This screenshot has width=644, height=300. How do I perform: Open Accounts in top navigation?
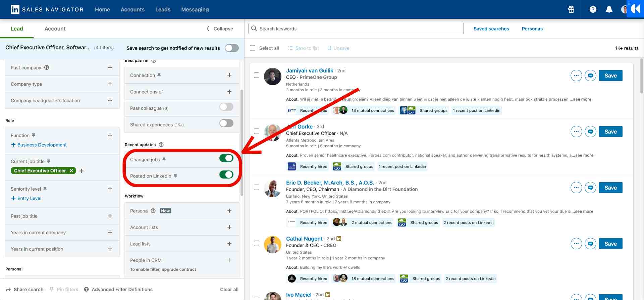click(132, 9)
